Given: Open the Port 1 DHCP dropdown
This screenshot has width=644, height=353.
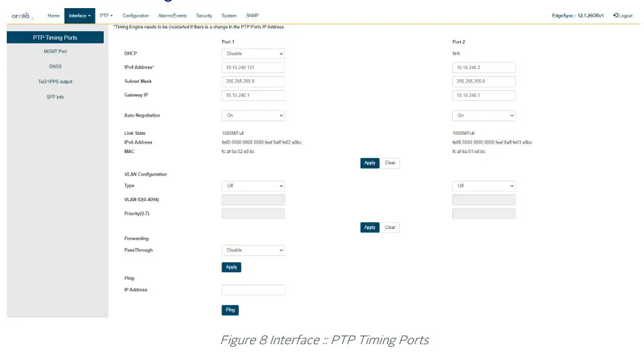Looking at the screenshot, I should coord(253,54).
